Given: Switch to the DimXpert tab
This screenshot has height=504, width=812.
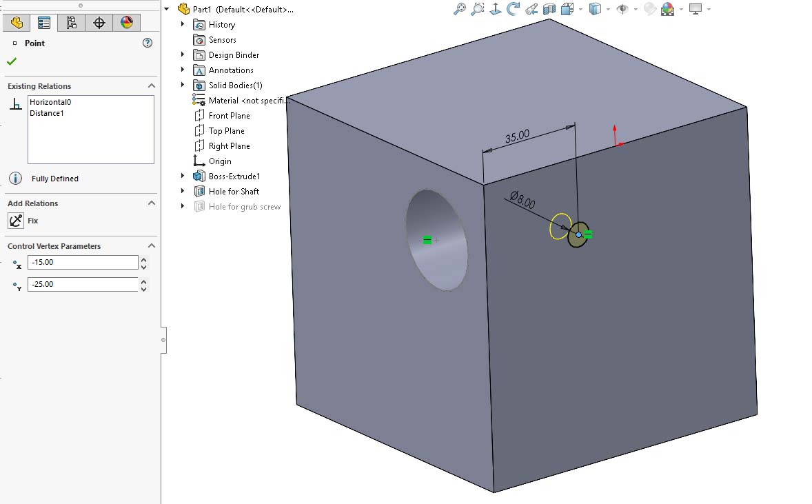Looking at the screenshot, I should tap(99, 23).
